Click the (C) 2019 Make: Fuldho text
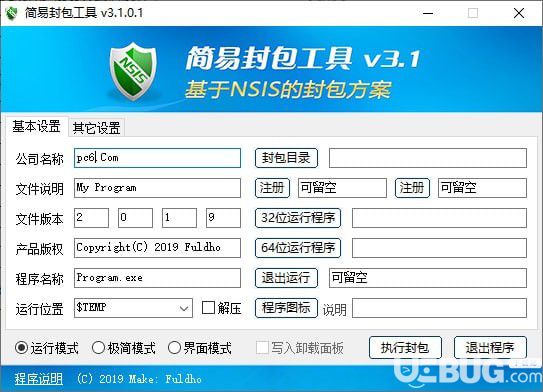 (139, 379)
